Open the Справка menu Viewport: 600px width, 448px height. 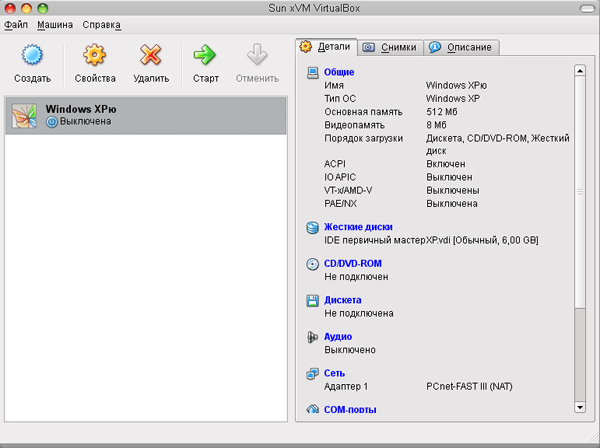pos(101,25)
